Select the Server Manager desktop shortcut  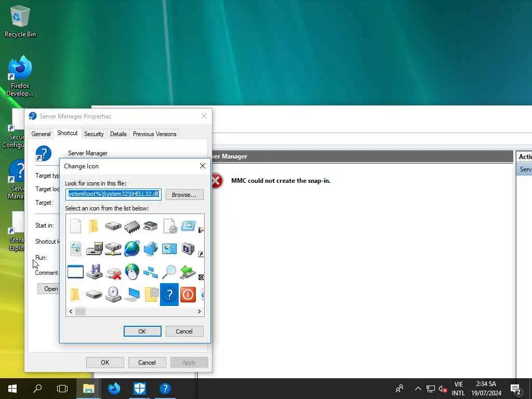pyautogui.click(x=16, y=180)
